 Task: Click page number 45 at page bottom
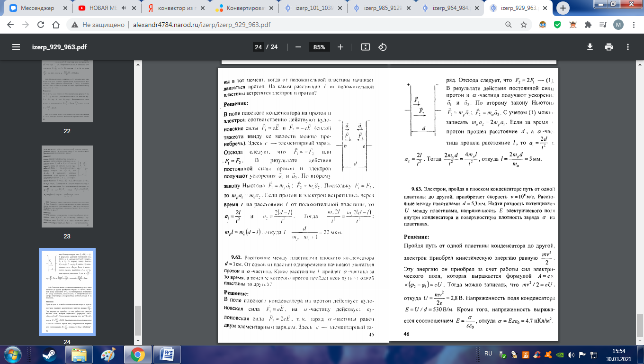click(x=371, y=335)
